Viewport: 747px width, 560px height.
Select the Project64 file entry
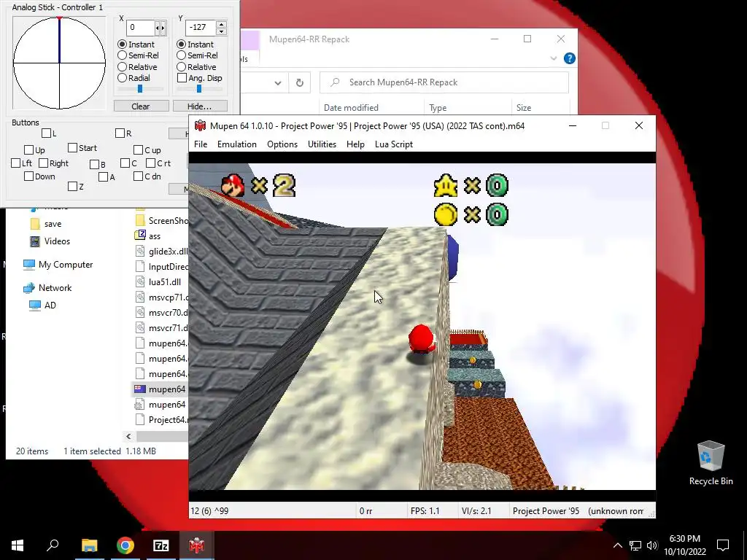(162, 419)
